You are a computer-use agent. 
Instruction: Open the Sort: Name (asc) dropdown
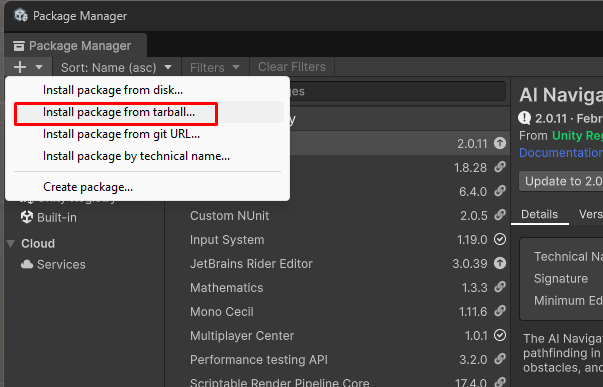coord(116,67)
